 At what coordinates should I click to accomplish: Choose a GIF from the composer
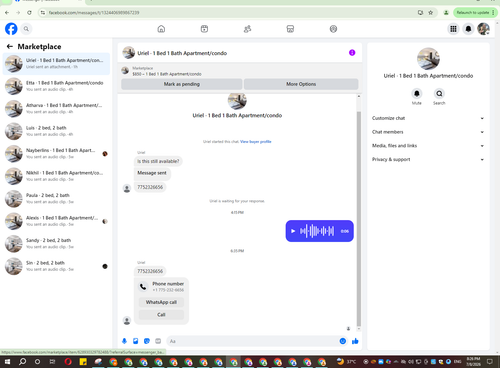(158, 341)
